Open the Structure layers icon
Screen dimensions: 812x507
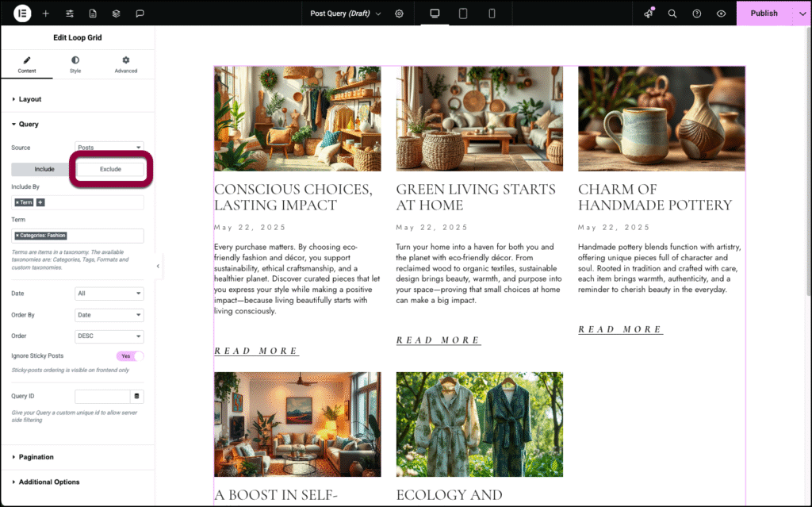[x=116, y=13]
